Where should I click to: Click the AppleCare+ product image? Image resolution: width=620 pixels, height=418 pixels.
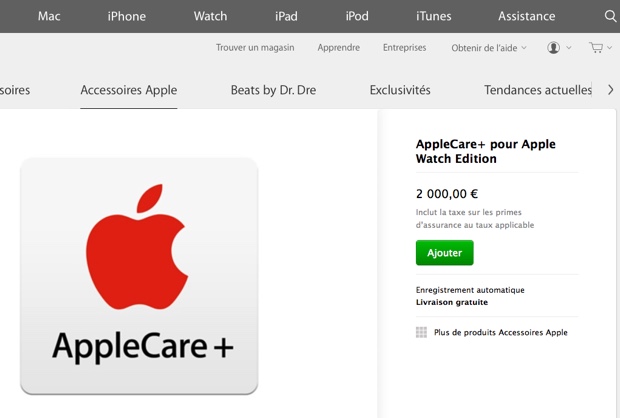pos(139,276)
